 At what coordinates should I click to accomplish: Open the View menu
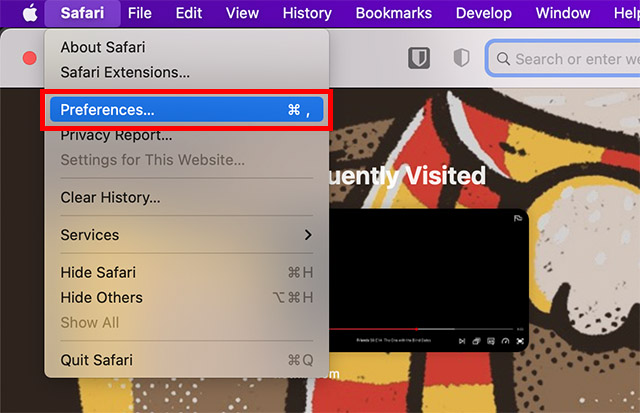[x=242, y=13]
